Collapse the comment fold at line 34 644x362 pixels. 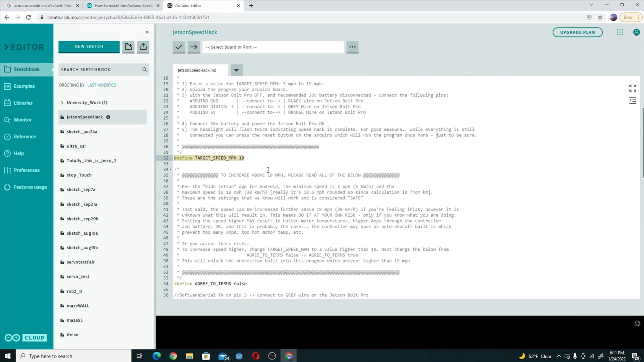pos(171,170)
